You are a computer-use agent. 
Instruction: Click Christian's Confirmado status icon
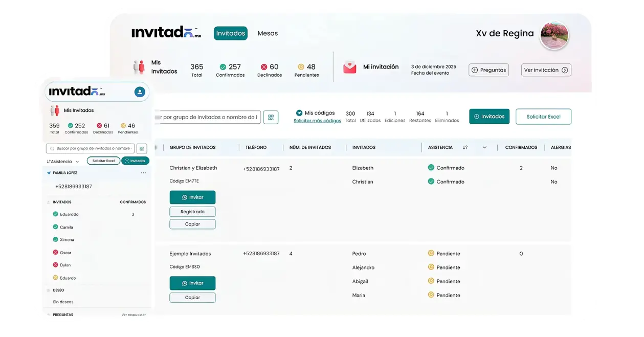431,181
